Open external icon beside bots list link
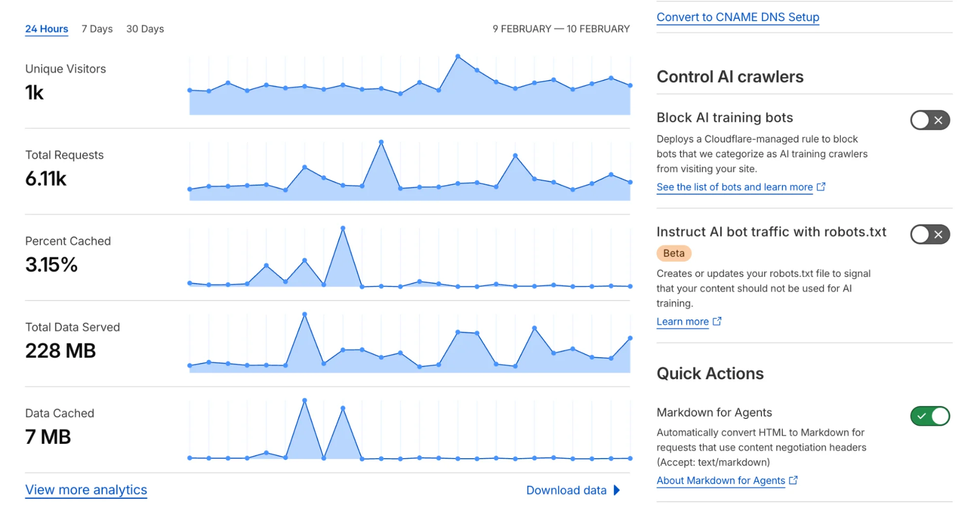980x513 pixels. coord(821,187)
